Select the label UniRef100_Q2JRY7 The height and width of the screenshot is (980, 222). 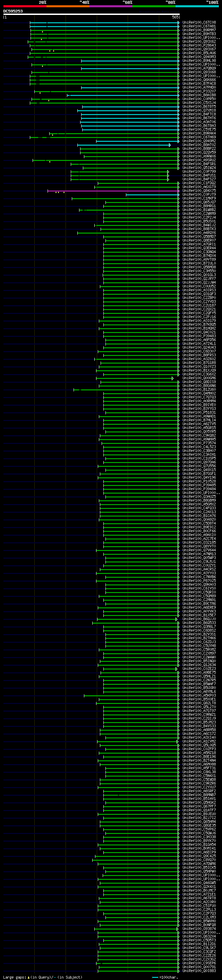coord(199,278)
